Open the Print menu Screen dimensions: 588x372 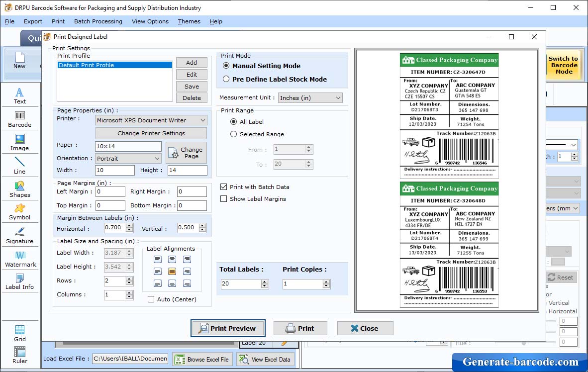[x=58, y=21]
